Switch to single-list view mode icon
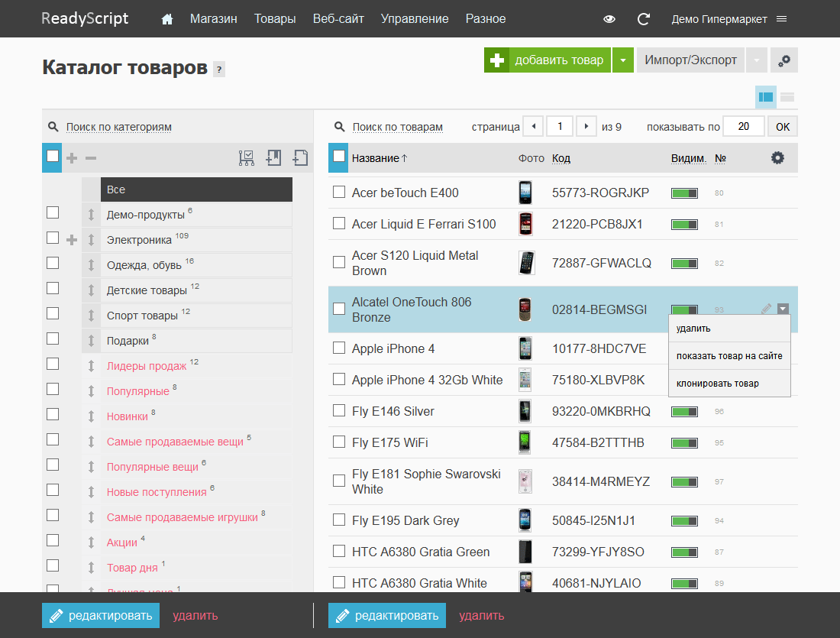840x638 pixels. click(x=787, y=97)
